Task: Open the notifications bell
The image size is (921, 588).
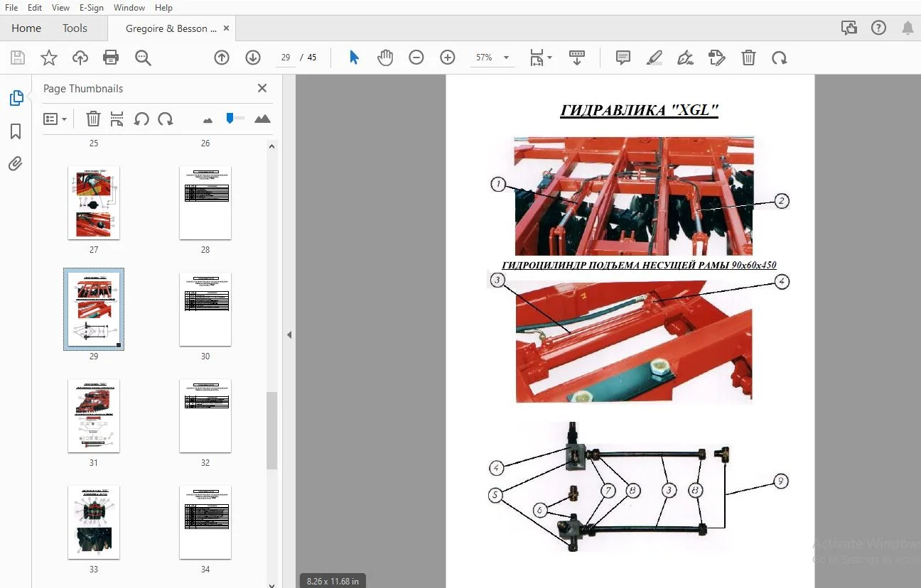Action: 907,28
